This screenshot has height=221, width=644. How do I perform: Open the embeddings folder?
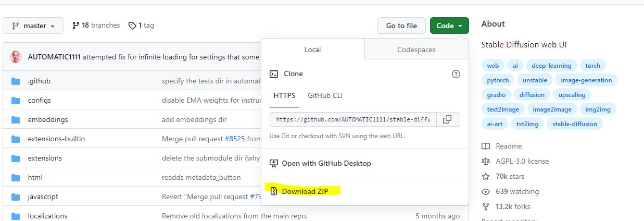[x=48, y=119]
